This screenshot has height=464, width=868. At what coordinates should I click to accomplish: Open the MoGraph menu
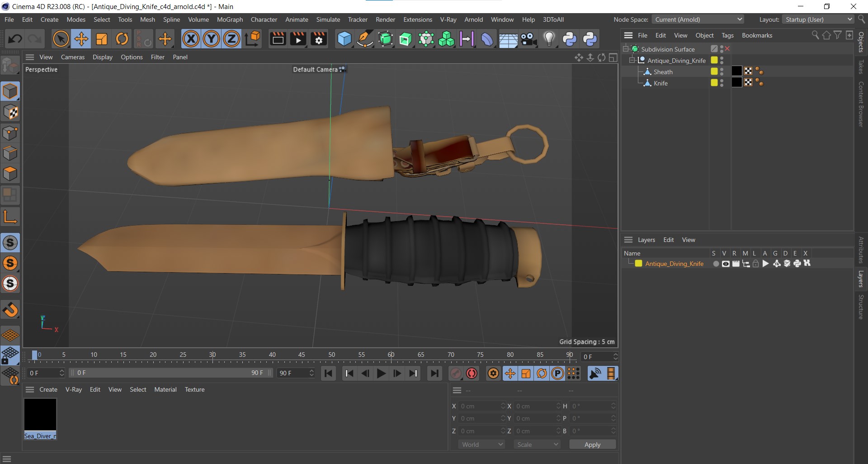[230, 19]
